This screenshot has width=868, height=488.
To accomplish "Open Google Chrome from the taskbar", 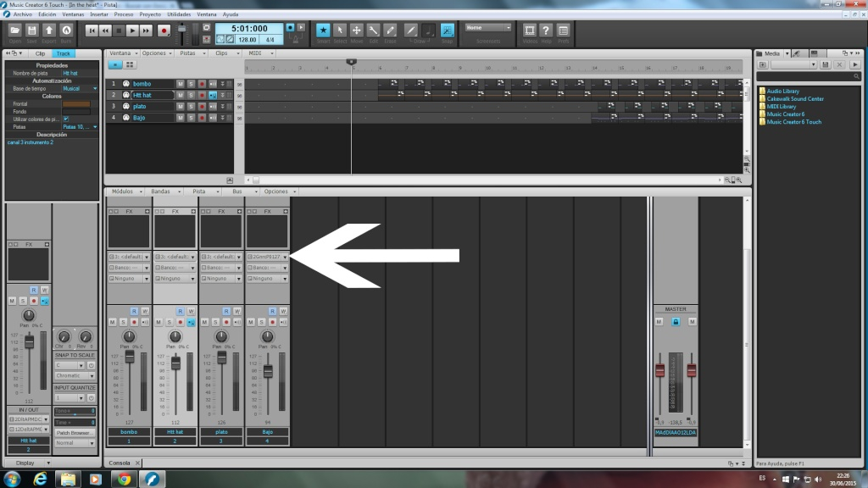I will [x=124, y=480].
